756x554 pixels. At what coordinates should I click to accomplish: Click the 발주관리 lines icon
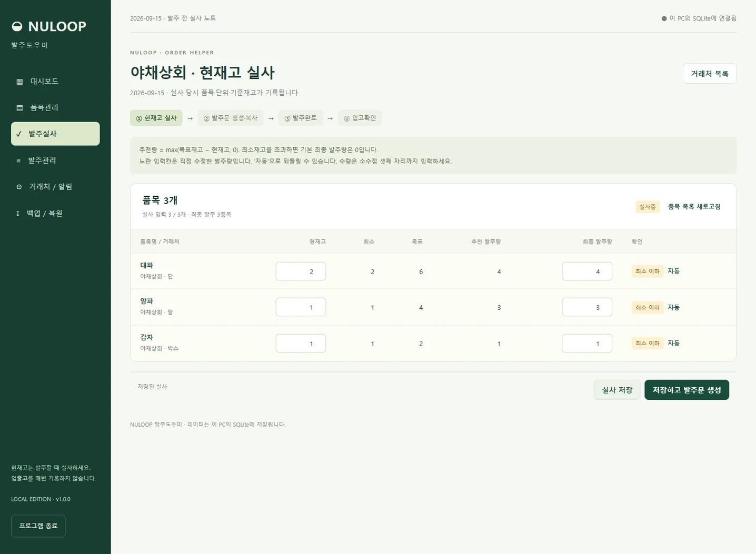pyautogui.click(x=18, y=160)
